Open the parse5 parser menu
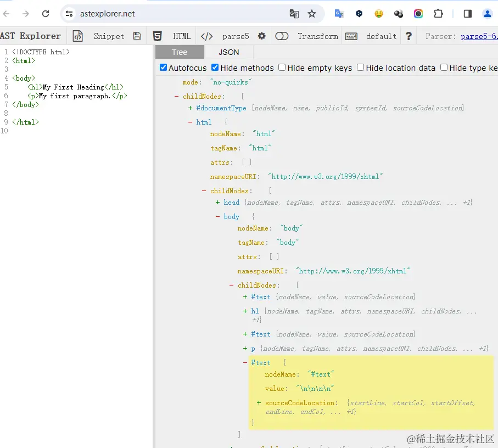This screenshot has width=498, height=448. coord(236,36)
